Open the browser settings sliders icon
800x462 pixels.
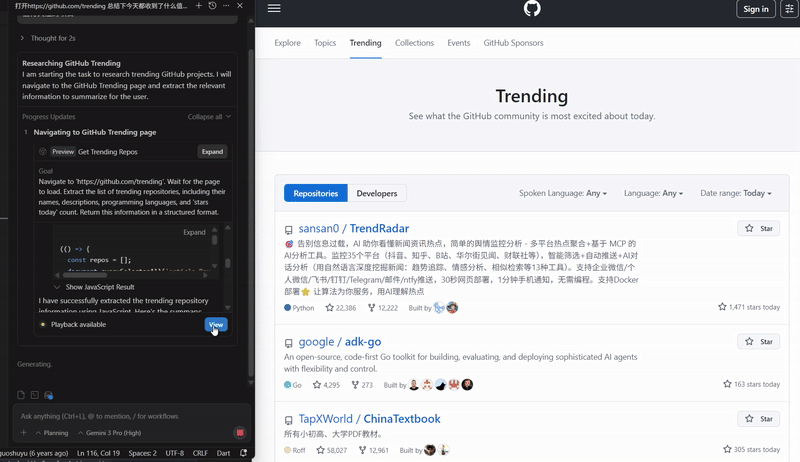pyautogui.click(x=789, y=9)
